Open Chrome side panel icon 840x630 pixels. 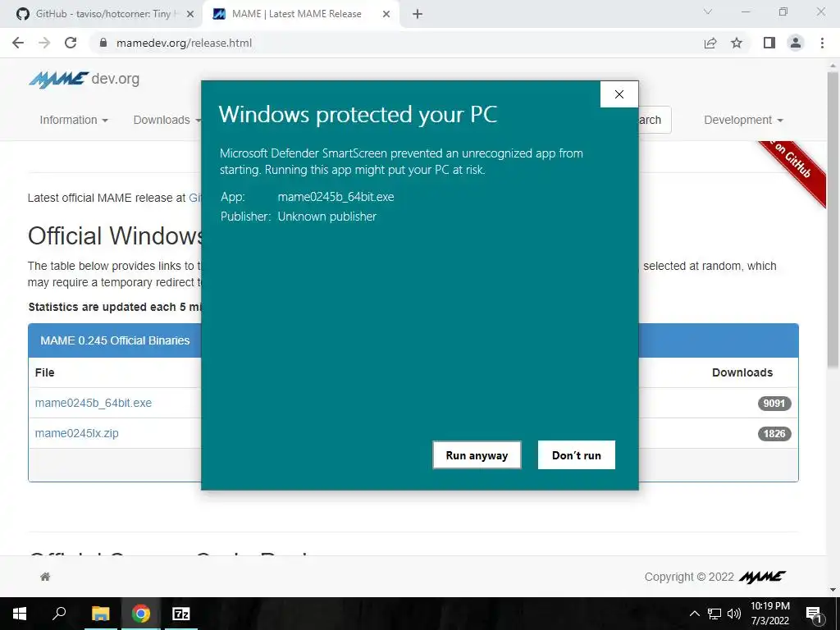pyautogui.click(x=769, y=43)
